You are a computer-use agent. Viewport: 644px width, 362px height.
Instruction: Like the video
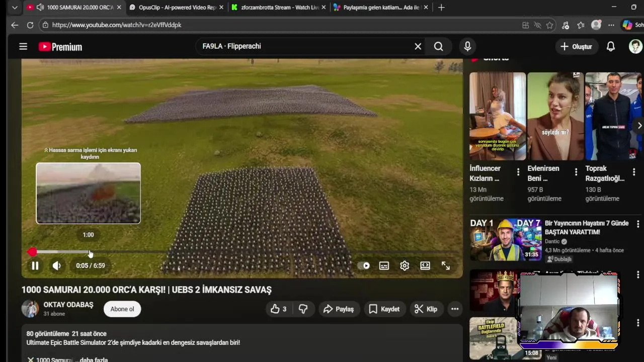278,309
